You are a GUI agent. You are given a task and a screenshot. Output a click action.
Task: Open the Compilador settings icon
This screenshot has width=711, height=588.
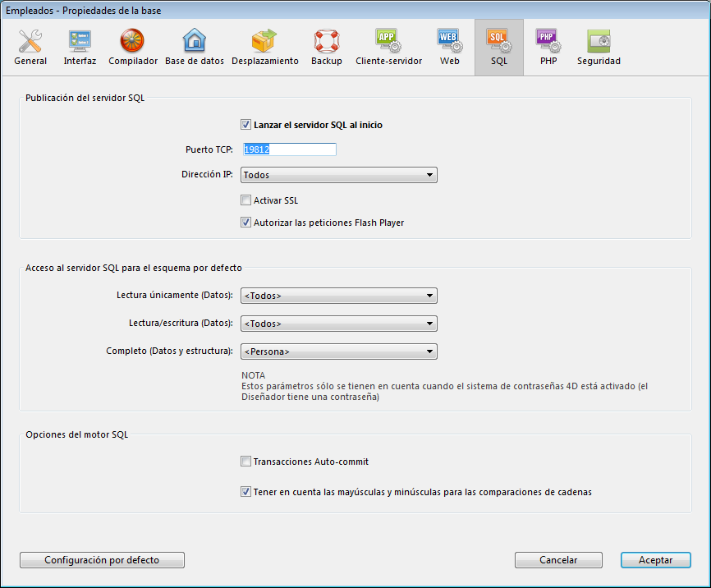(132, 40)
